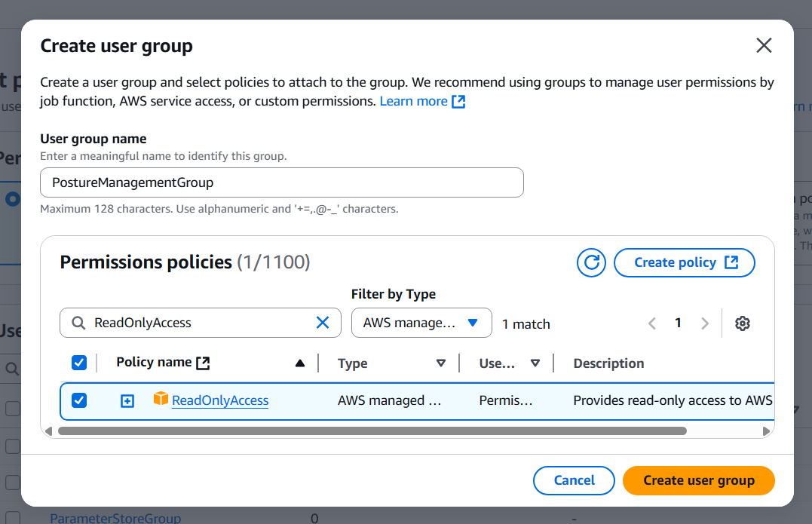812x524 pixels.
Task: Open table preferences gear icon
Action: [x=743, y=323]
